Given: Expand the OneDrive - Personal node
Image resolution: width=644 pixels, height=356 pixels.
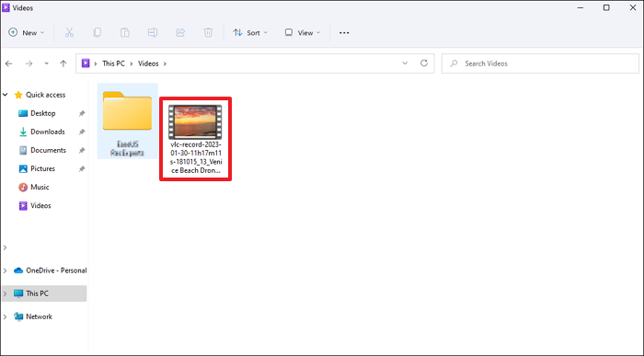Looking at the screenshot, I should pos(6,270).
